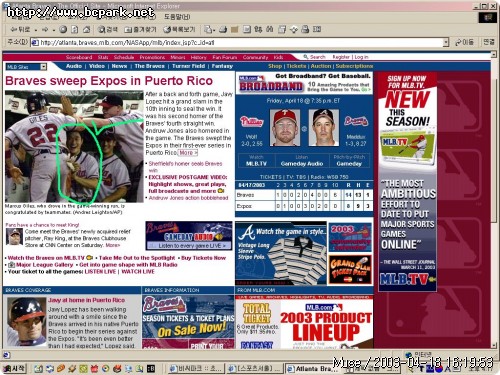This screenshot has width=500, height=375.
Task: Click in the address URL field
Action: coord(241,42)
